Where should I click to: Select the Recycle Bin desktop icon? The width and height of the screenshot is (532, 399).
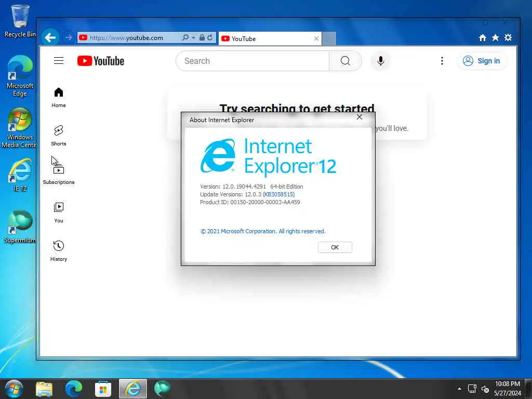pyautogui.click(x=20, y=21)
